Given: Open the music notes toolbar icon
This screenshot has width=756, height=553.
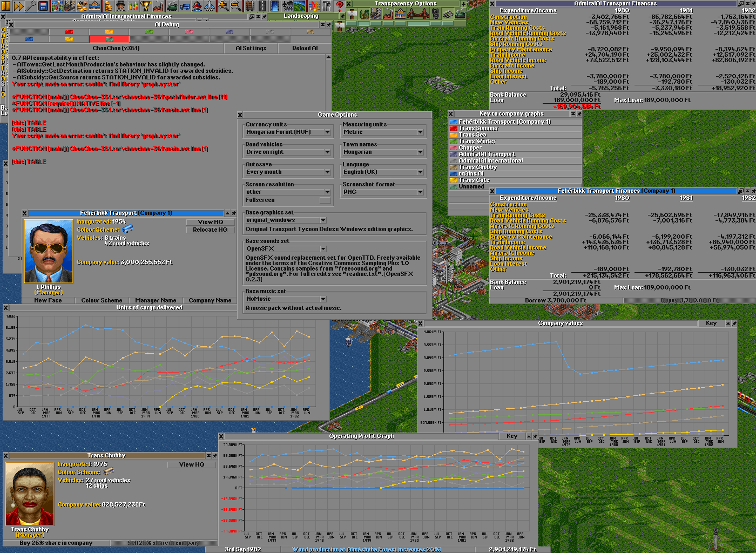Looking at the screenshot, I should click(x=315, y=6).
